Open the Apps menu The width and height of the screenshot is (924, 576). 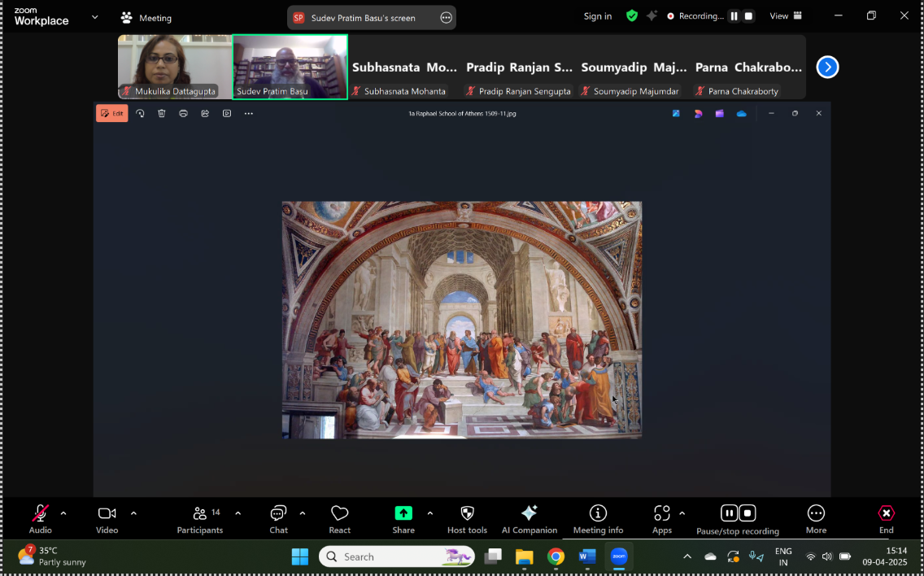click(x=662, y=519)
